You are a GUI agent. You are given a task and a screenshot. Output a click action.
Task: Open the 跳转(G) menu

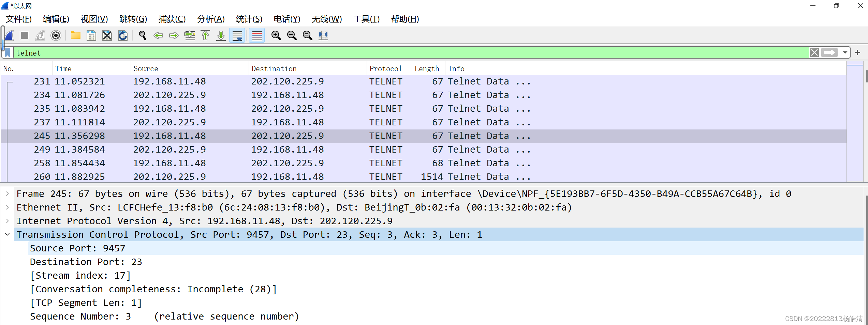click(133, 19)
